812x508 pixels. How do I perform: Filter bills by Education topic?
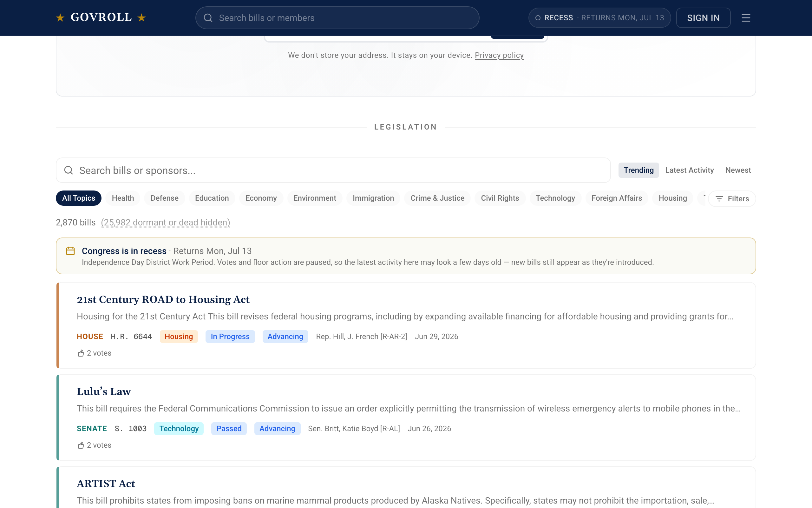(x=212, y=198)
